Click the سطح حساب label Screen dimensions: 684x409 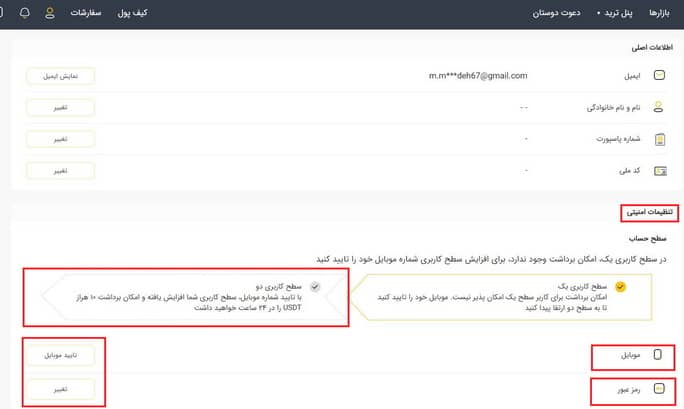(648, 239)
